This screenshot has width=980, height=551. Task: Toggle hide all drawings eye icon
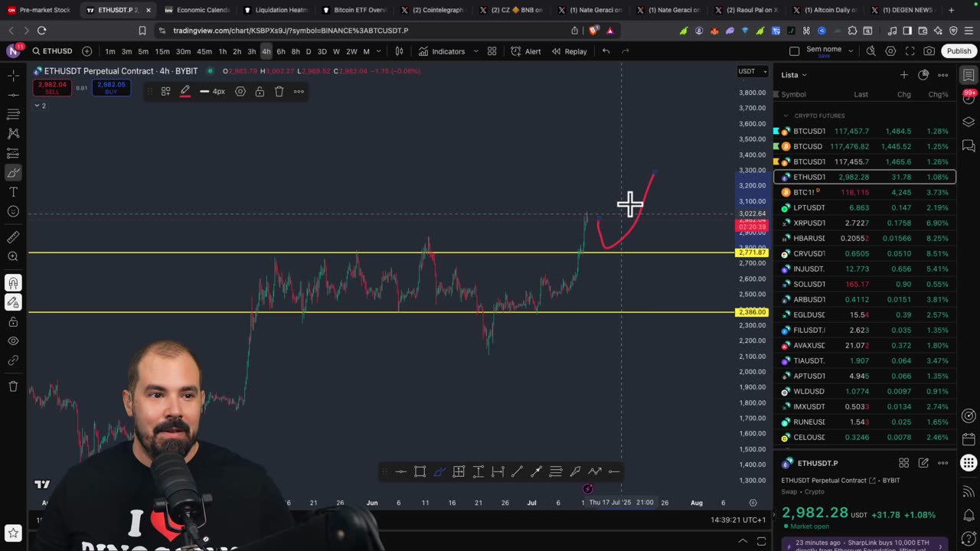click(13, 341)
